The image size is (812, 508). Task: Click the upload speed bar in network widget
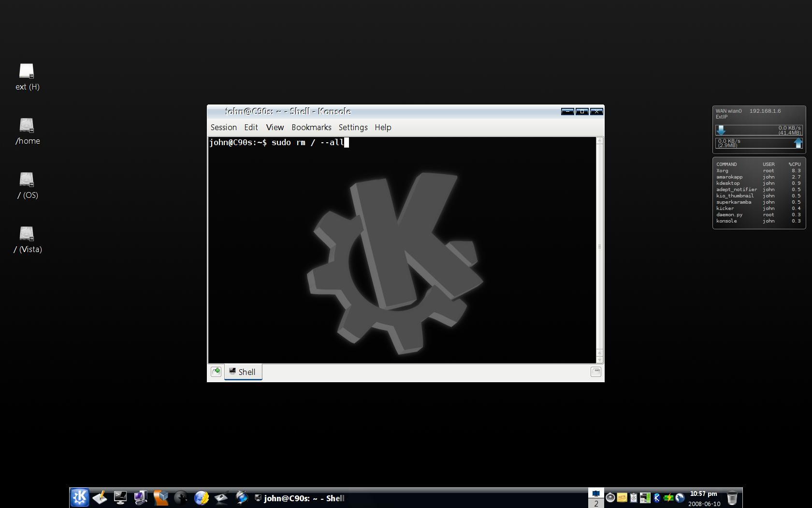point(759,143)
